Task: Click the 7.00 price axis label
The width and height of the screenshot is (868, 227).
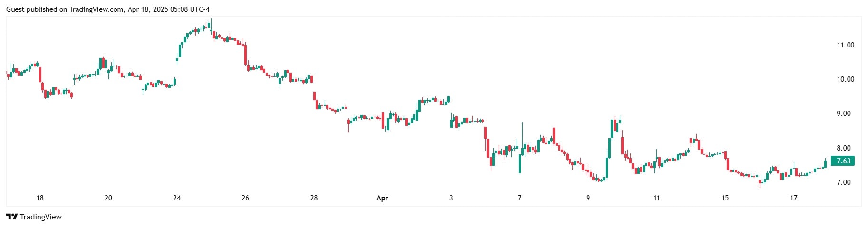Action: coord(844,182)
